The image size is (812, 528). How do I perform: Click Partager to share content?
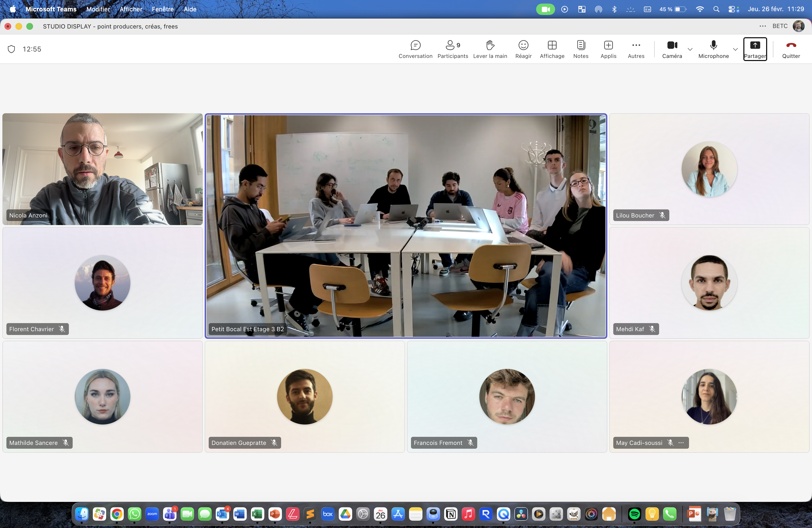click(755, 49)
